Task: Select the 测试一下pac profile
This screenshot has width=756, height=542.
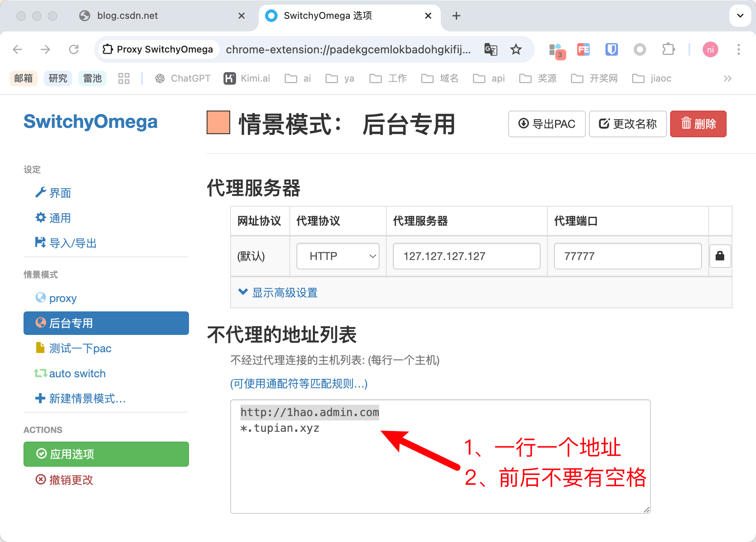Action: click(x=80, y=348)
